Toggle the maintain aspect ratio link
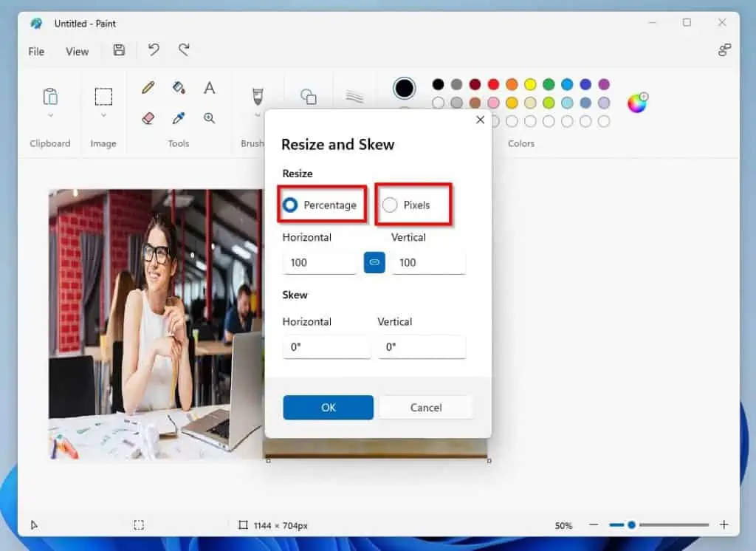Viewport: 756px width, 551px height. point(374,262)
